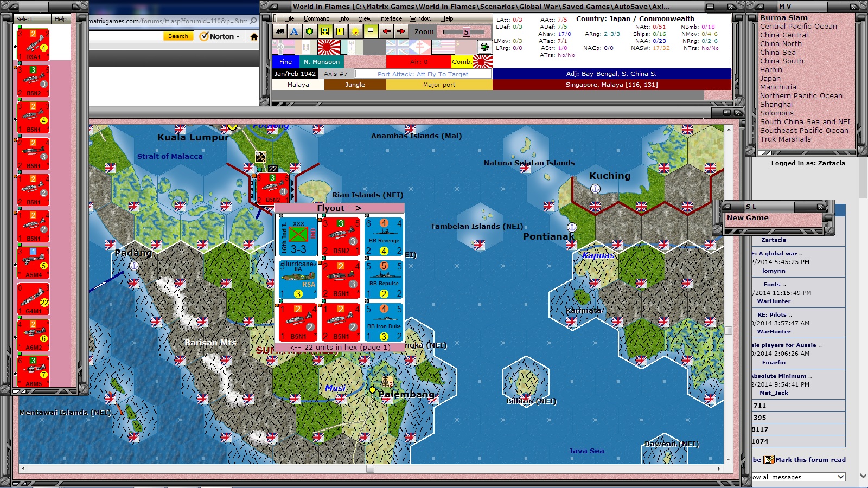Image resolution: width=868 pixels, height=488 pixels.
Task: Toggle the second 7-4 counter style icon
Action: 340,31
